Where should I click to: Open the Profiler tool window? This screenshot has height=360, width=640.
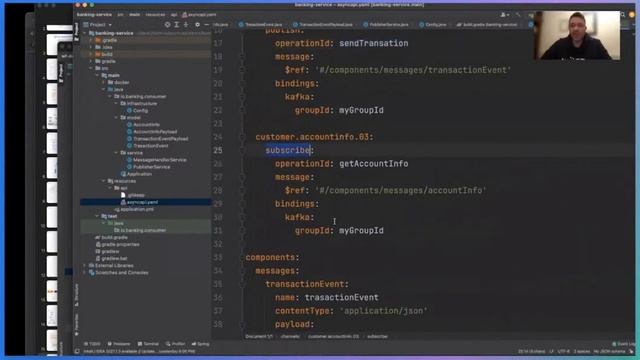click(175, 344)
